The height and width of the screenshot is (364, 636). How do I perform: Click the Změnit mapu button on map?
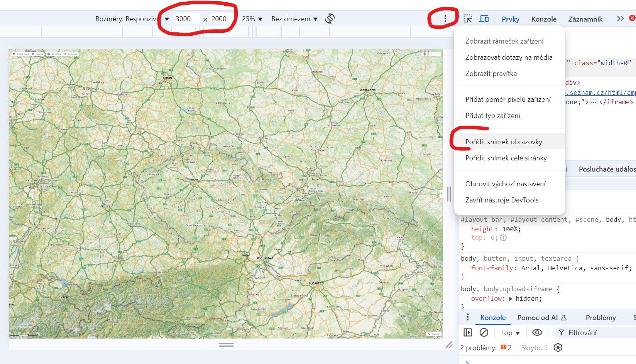point(21,54)
